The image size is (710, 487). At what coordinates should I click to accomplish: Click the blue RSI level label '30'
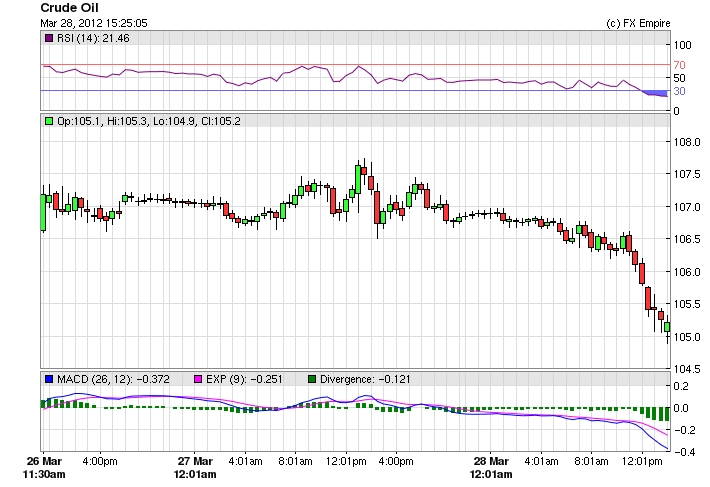(679, 91)
